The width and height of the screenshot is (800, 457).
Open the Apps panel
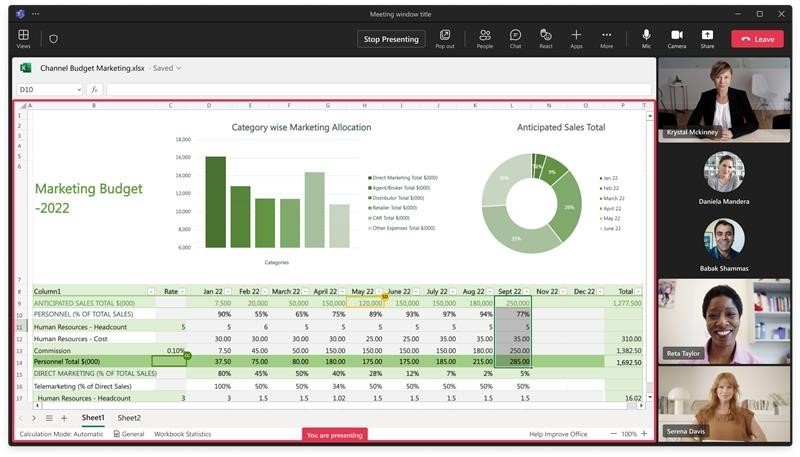point(576,38)
